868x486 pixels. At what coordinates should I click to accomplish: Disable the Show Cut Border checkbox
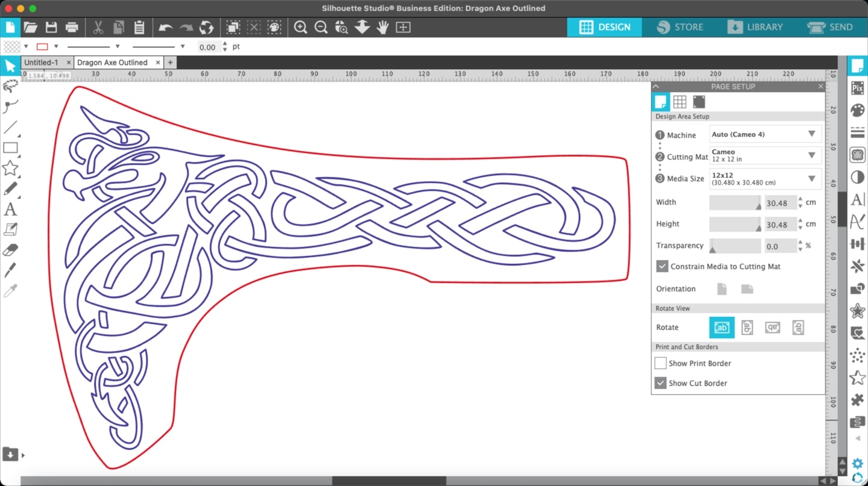[661, 383]
